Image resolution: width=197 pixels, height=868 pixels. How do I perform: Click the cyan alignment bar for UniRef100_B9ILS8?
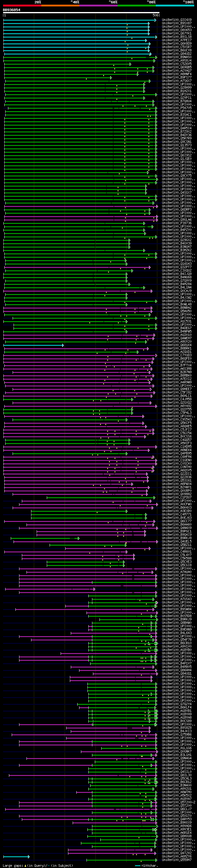coord(80,37)
